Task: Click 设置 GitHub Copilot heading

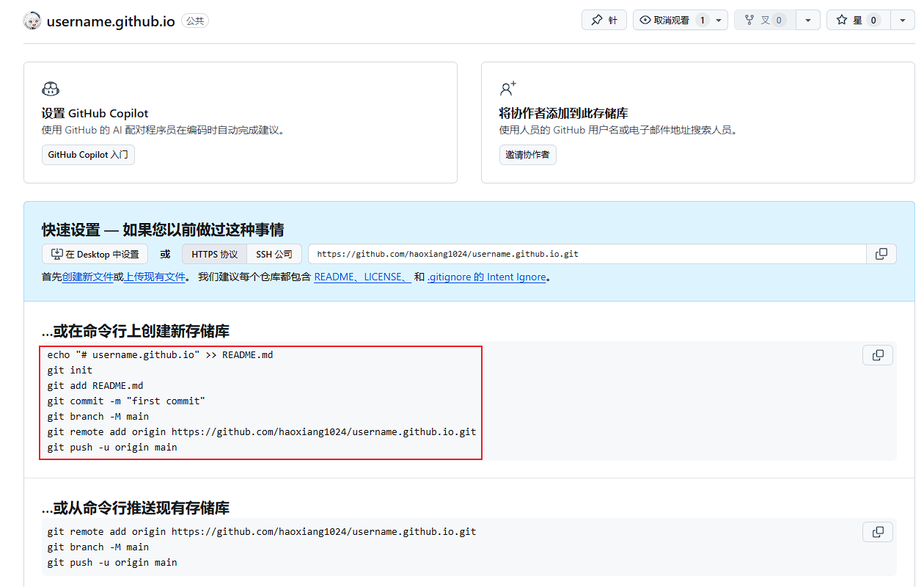Action: (x=95, y=114)
